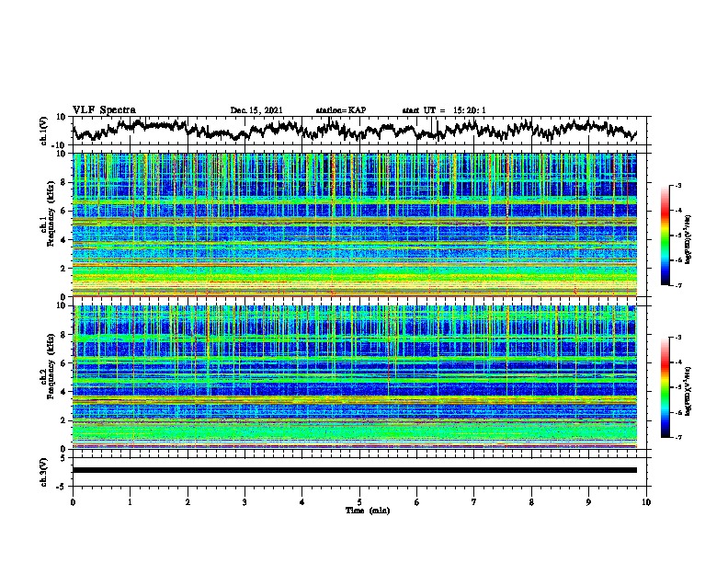Image resolution: width=728 pixels, height=563 pixels.
Task: Click the ch.2 frequency spectrogram panel
Action: (x=355, y=377)
